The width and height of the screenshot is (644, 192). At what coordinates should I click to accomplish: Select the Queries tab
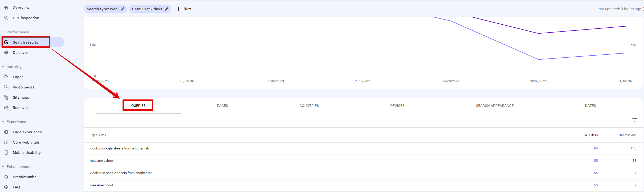[138, 106]
